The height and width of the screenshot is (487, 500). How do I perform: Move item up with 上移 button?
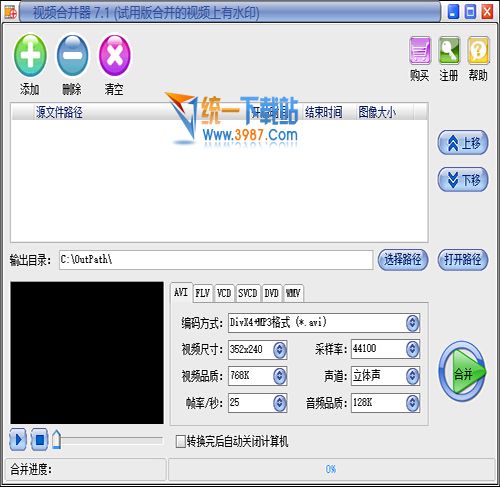tap(463, 143)
